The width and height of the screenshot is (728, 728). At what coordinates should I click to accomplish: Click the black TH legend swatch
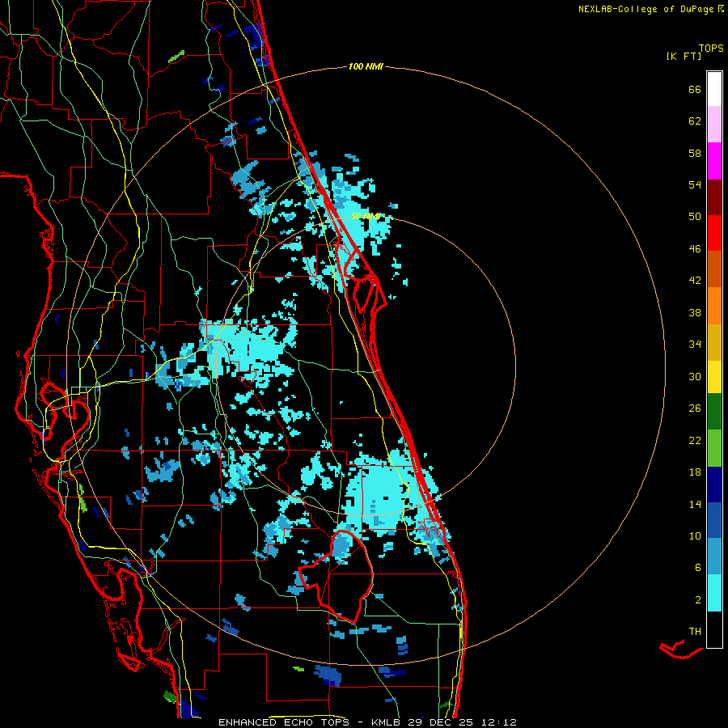click(x=714, y=629)
